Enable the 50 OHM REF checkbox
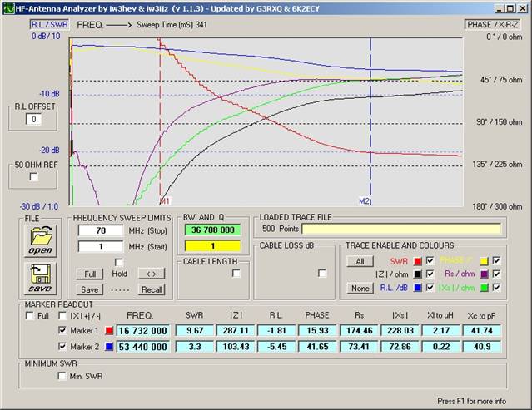532x410 pixels. point(33,177)
